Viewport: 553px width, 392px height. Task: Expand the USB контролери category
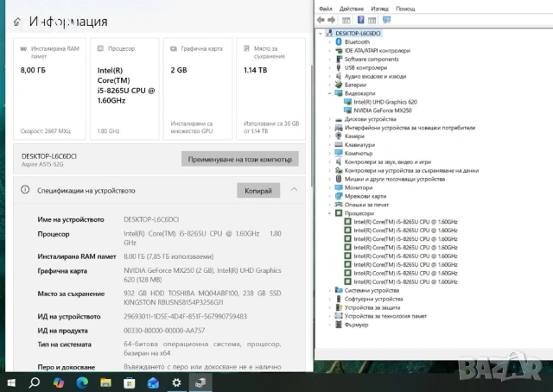[x=330, y=67]
